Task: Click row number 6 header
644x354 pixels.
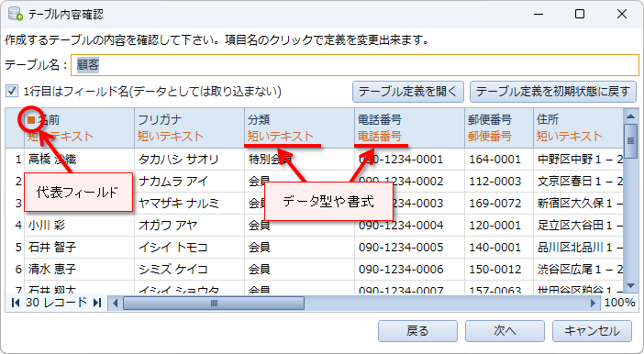Action: (x=15, y=269)
